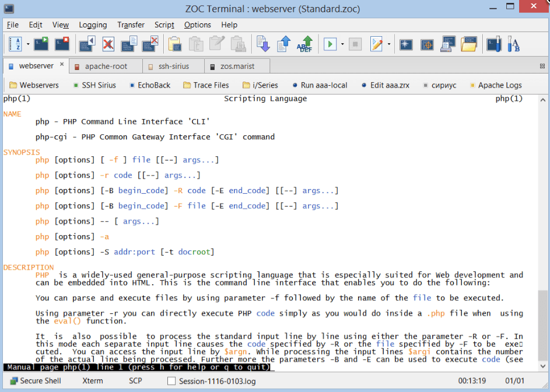Click the disconnect session icon with red square
550x392 pixels.
62,44
